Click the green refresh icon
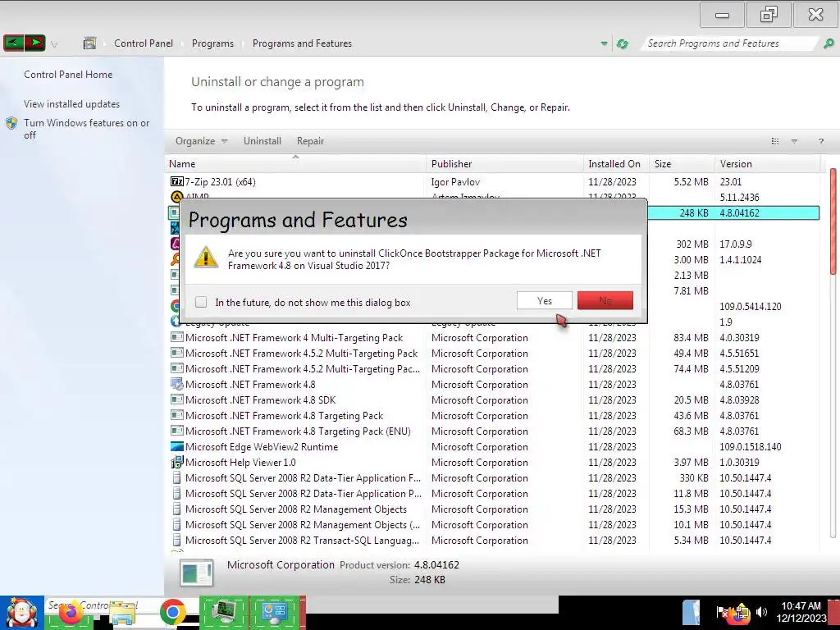Image resolution: width=840 pixels, height=630 pixels. pyautogui.click(x=622, y=43)
